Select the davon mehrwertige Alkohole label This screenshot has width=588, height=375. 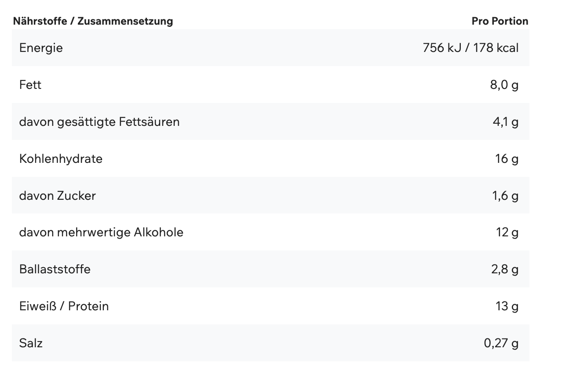point(101,232)
